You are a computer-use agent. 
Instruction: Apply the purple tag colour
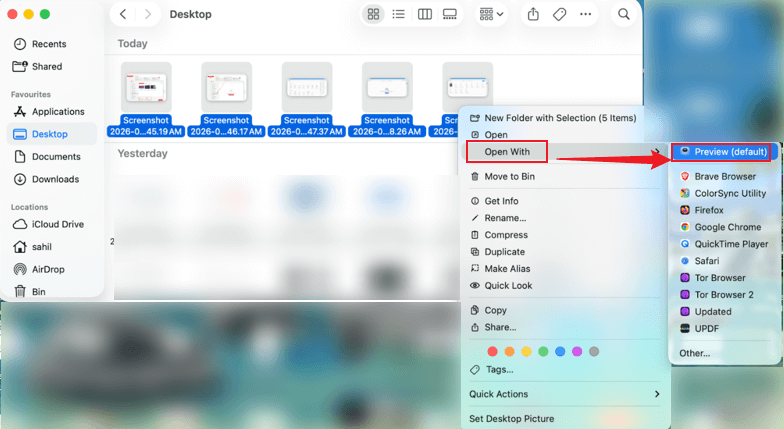(x=577, y=352)
